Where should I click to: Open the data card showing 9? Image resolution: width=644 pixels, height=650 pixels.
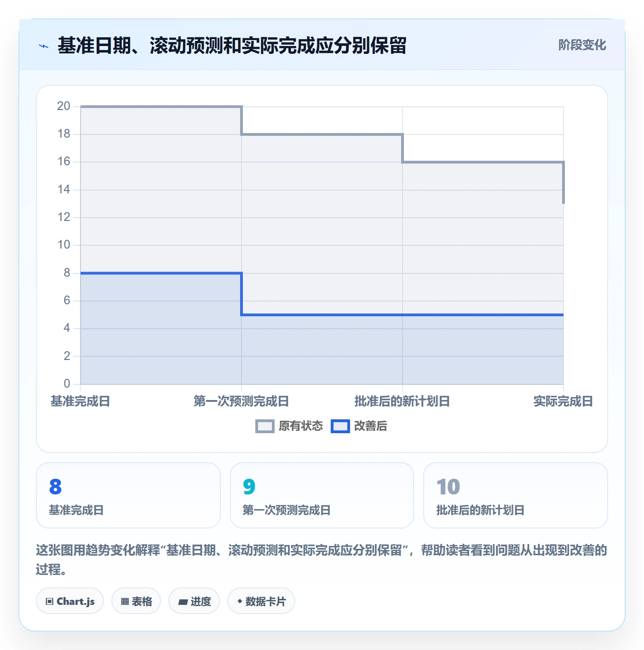tap(322, 495)
